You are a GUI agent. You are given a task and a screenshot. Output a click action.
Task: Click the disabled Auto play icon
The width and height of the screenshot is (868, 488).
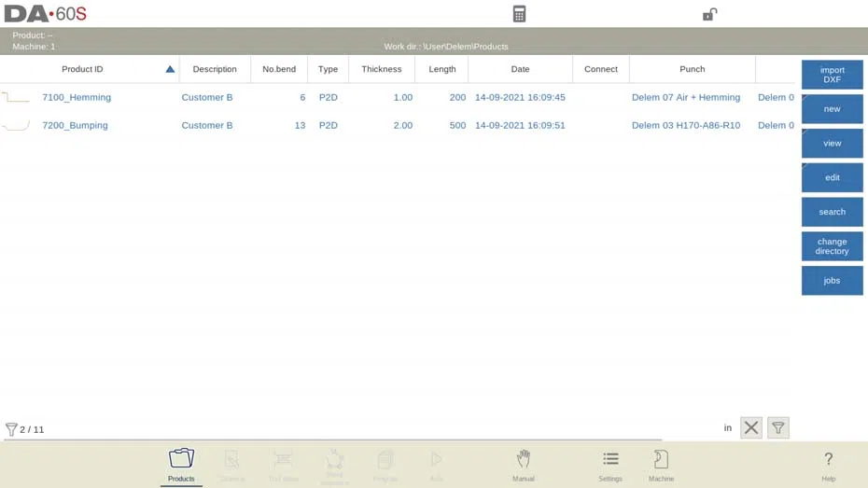[436, 466]
